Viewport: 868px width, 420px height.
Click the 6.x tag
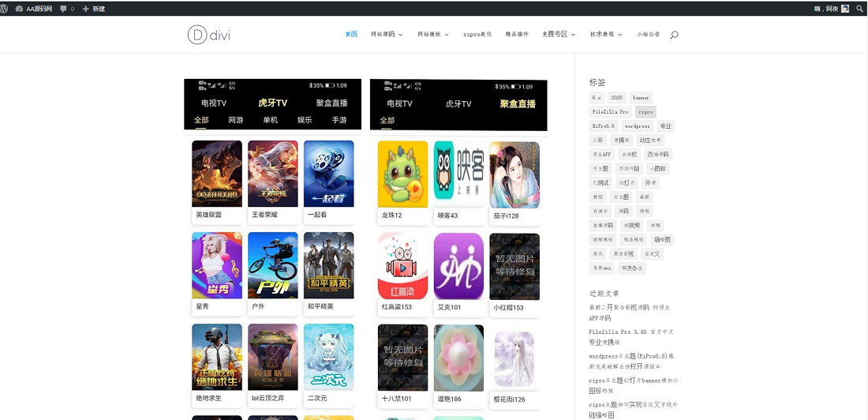(x=597, y=98)
